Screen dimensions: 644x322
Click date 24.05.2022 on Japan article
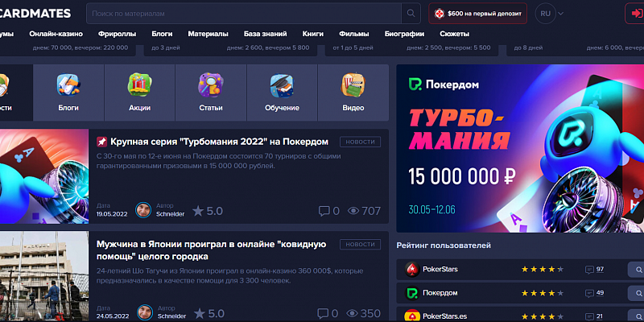112,316
